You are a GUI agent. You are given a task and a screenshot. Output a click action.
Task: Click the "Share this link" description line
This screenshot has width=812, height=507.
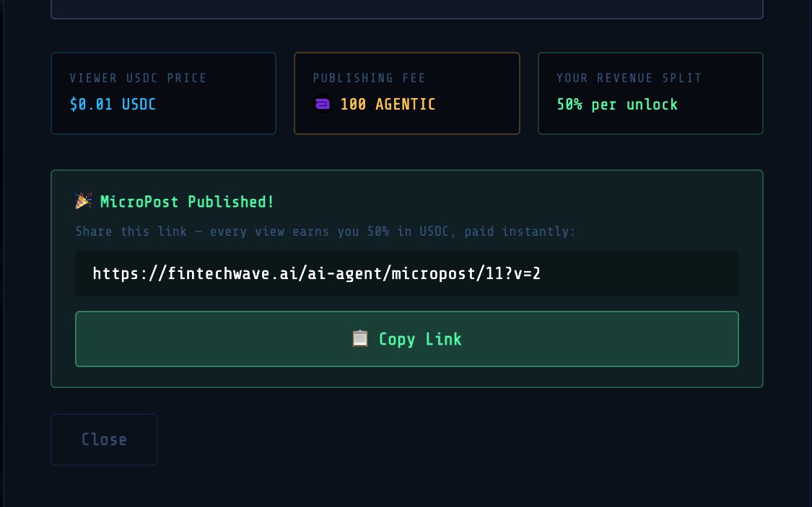[x=326, y=232]
